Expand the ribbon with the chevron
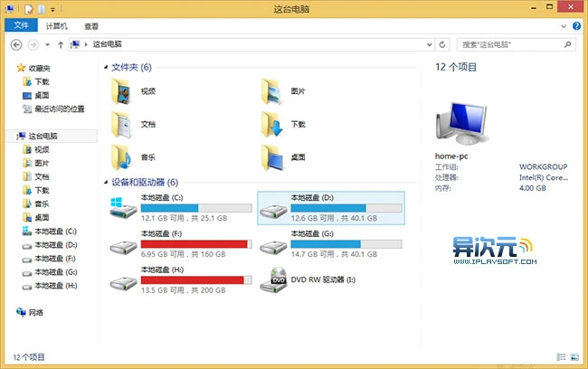This screenshot has height=369, width=588. click(564, 26)
